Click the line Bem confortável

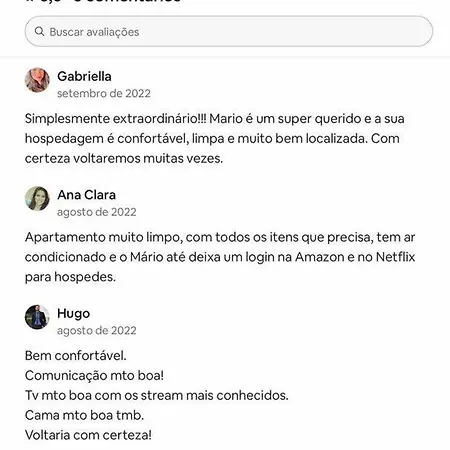76,356
